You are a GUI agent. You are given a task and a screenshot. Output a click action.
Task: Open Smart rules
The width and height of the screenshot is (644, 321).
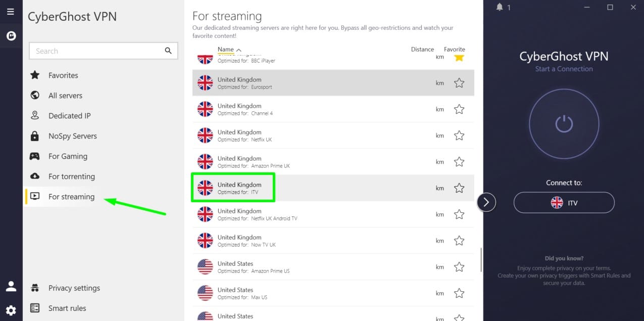[x=67, y=308]
